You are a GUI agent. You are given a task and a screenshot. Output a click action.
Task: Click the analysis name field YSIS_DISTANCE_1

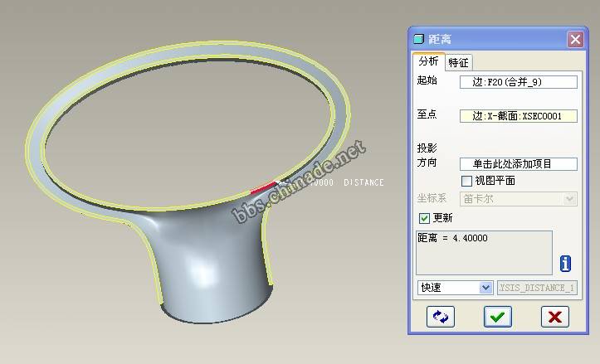(x=537, y=288)
